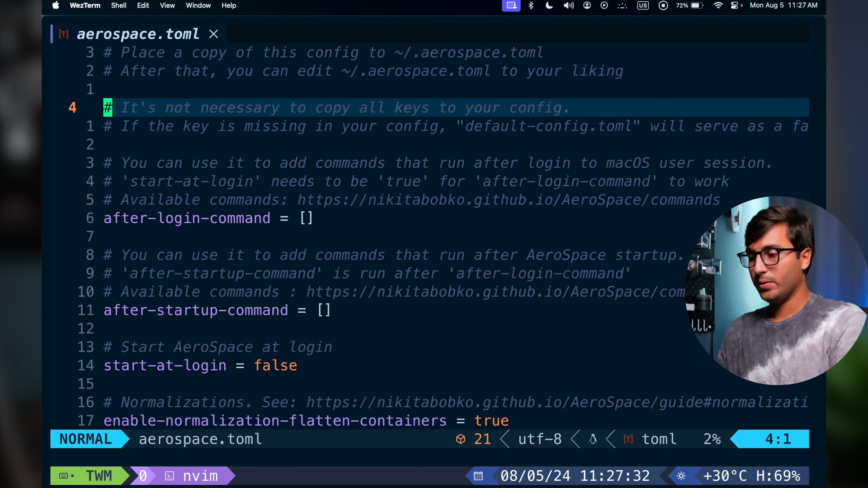Open Wi-Fi status menu

tap(718, 5)
